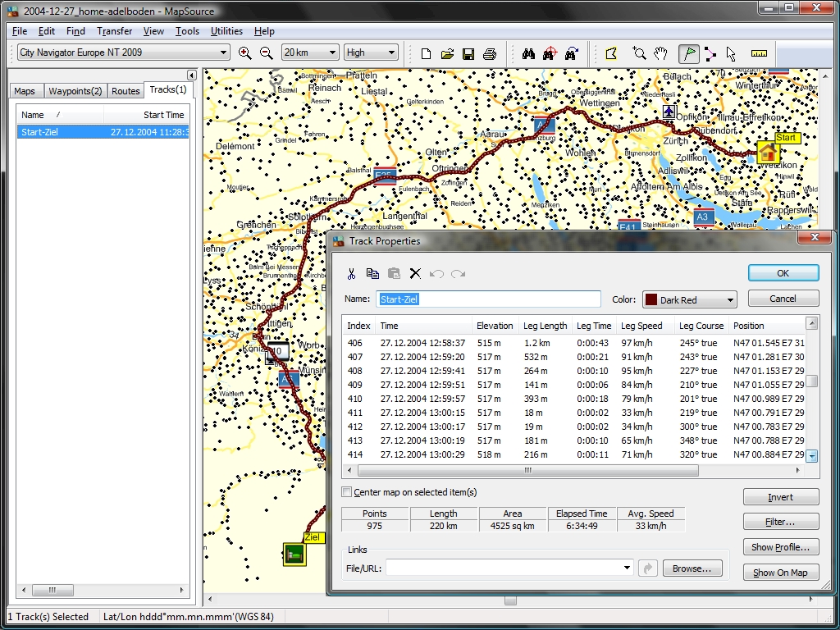Click the map's horizontal scrollbar thumb
The height and width of the screenshot is (630, 840).
point(510,600)
